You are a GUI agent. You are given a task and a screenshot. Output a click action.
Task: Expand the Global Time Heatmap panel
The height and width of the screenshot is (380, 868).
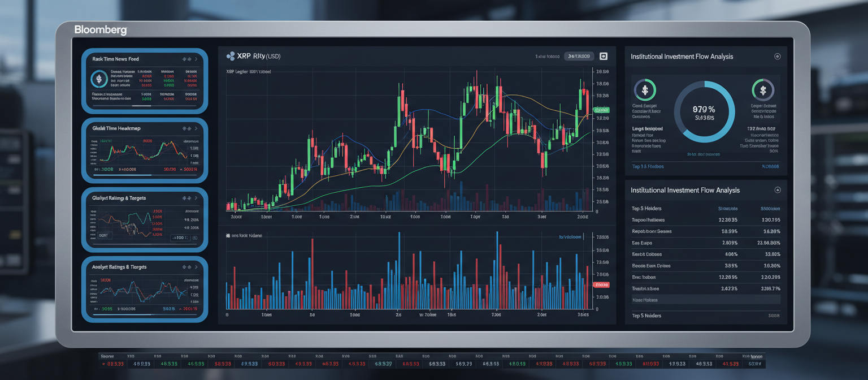195,128
